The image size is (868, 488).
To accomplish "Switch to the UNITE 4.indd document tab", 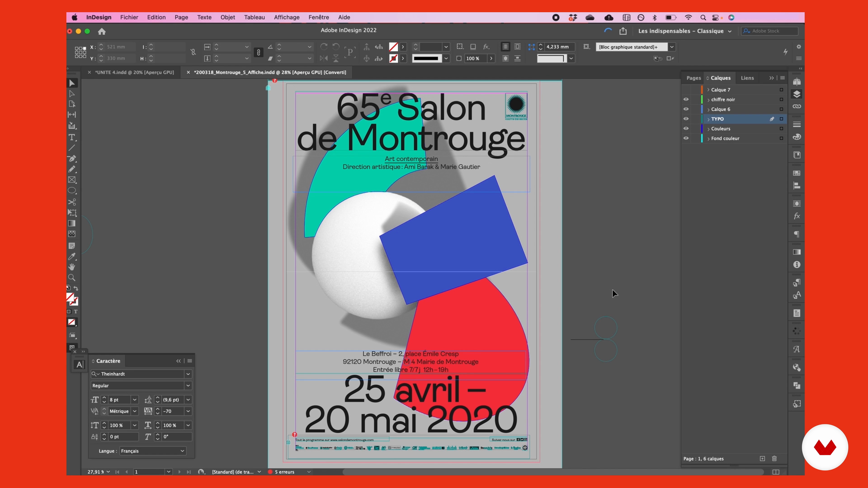I will pos(134,72).
